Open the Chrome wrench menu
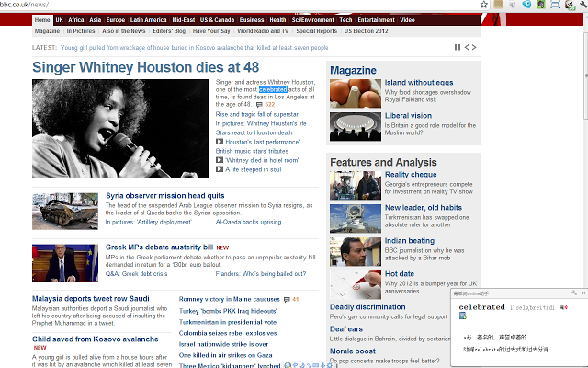 (583, 5)
